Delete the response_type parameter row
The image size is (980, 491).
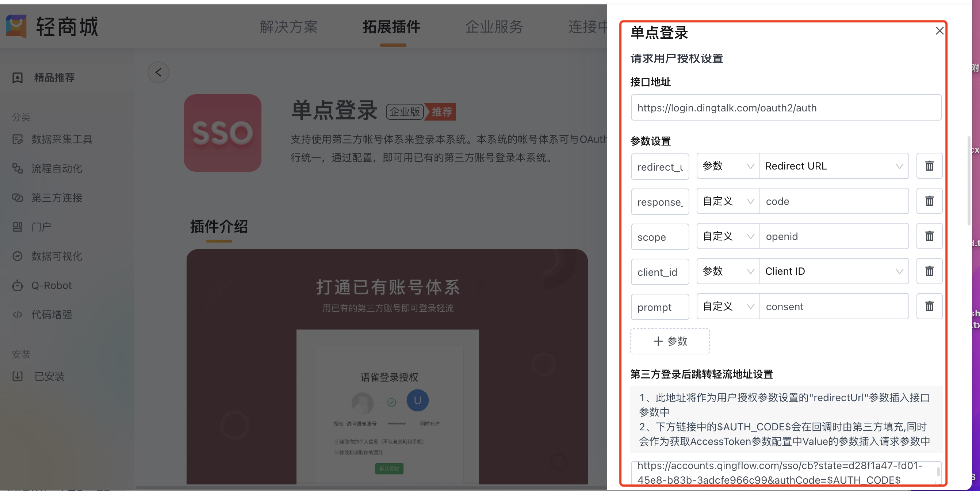tap(929, 201)
